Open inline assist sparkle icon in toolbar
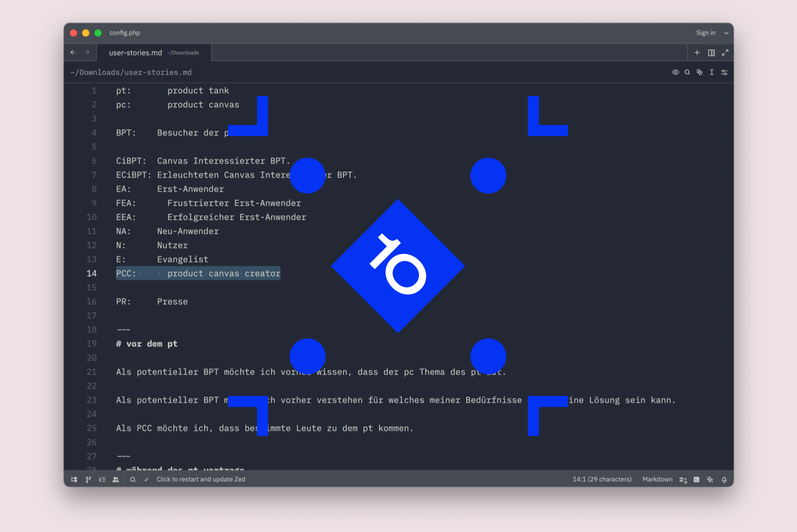The height and width of the screenshot is (532, 797). [x=699, y=72]
